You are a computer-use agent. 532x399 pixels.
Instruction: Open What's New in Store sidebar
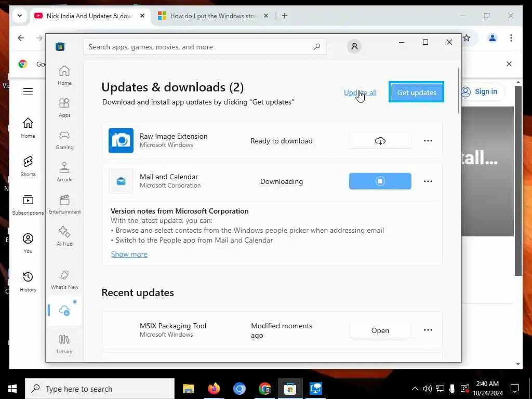(x=64, y=280)
